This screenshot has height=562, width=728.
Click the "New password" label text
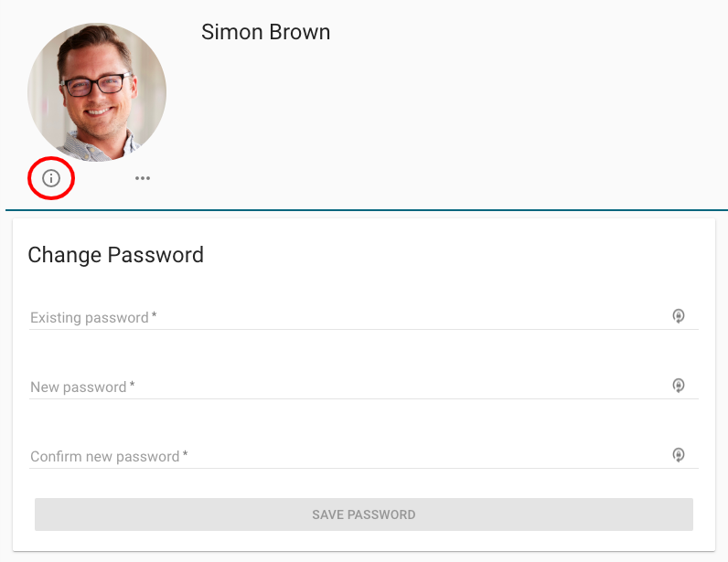coord(78,387)
